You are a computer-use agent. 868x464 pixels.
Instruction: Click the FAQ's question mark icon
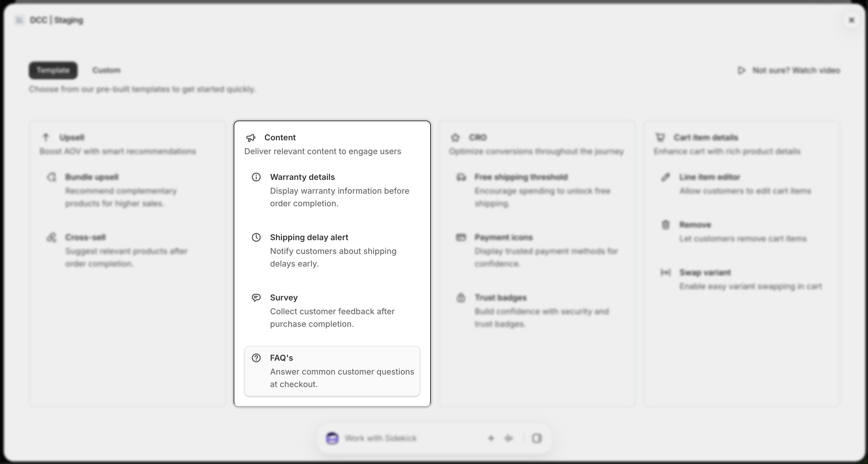256,358
